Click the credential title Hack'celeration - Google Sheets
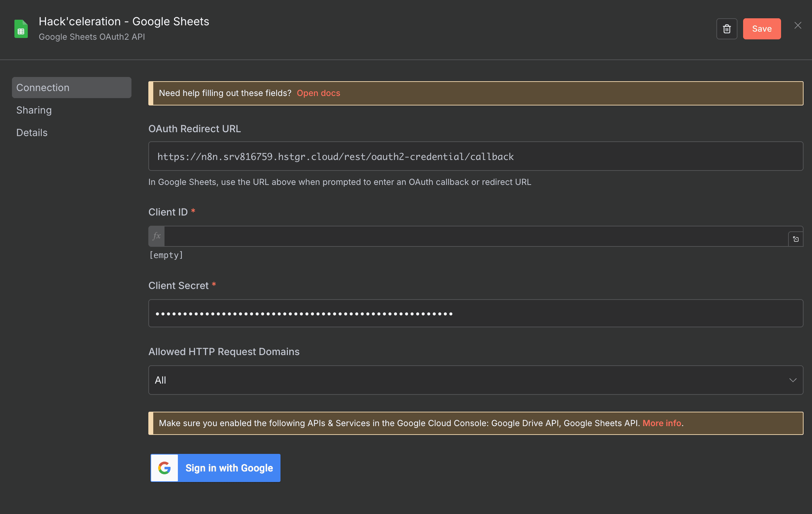 click(124, 21)
